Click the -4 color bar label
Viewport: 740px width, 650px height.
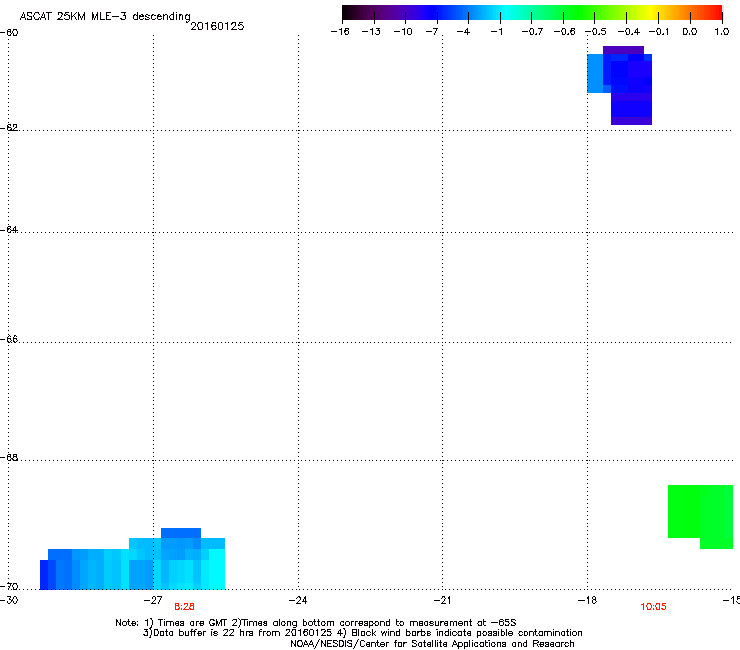click(463, 32)
